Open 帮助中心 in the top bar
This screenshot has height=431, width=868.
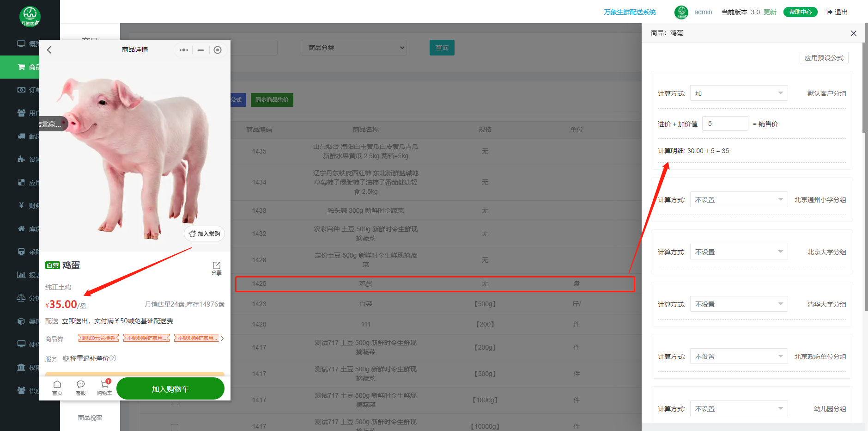point(800,12)
